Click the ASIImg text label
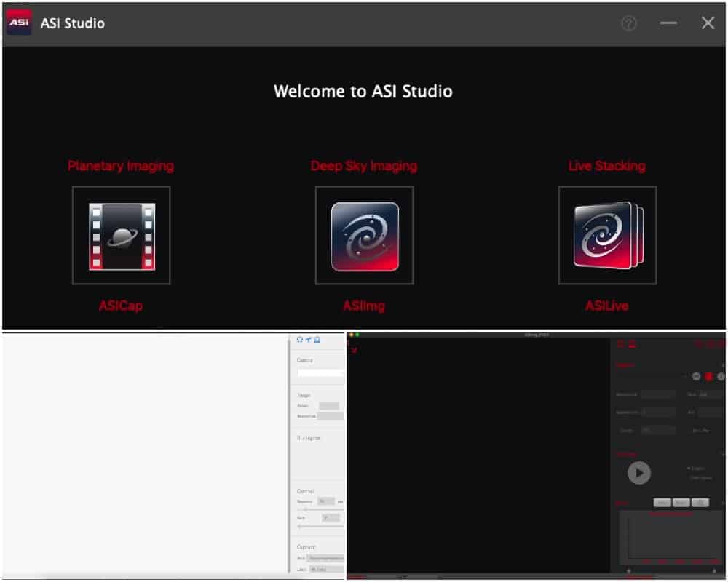The height and width of the screenshot is (582, 728). (364, 306)
